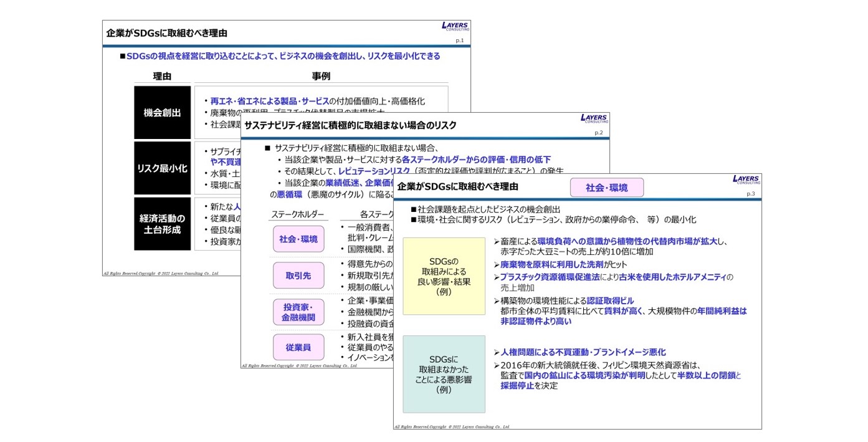Click the blue 採掘停止 text
The image size is (868, 442).
(517, 386)
